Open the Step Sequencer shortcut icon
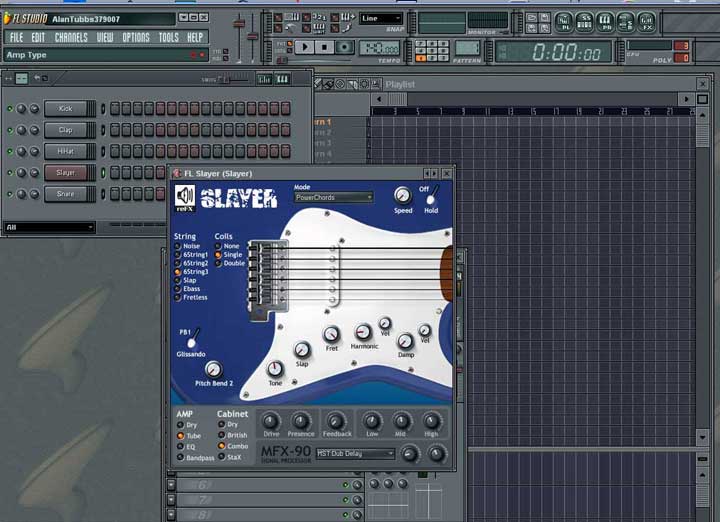Image resolution: width=720 pixels, height=522 pixels. [584, 22]
